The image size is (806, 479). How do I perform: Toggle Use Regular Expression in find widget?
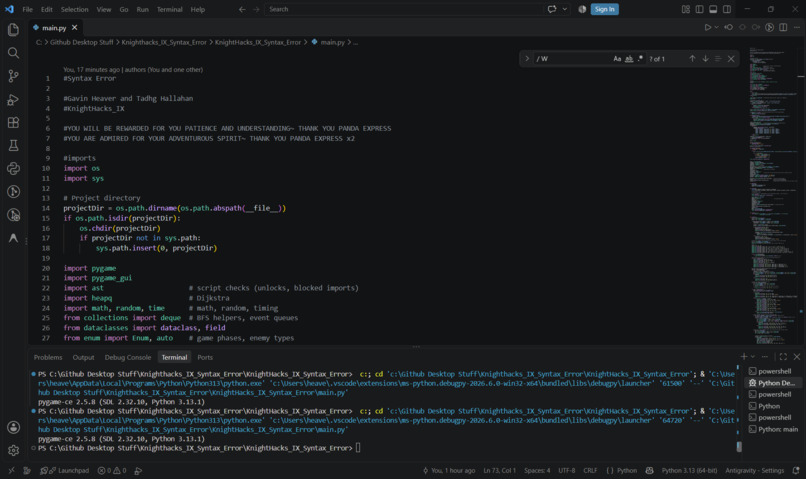point(640,59)
